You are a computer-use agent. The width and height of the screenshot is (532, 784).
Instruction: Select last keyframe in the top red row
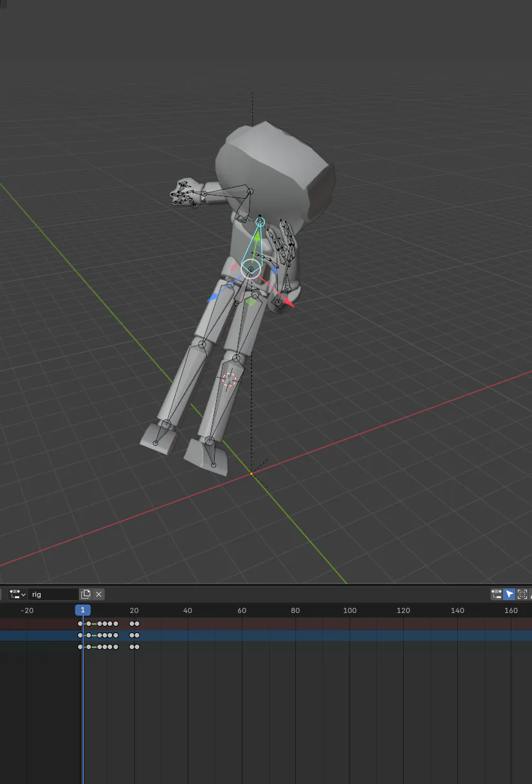tap(137, 624)
